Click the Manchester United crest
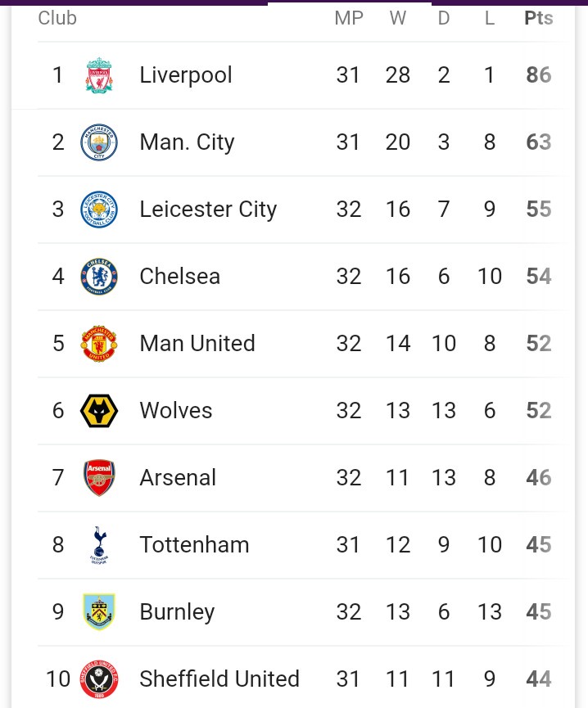 pos(99,344)
